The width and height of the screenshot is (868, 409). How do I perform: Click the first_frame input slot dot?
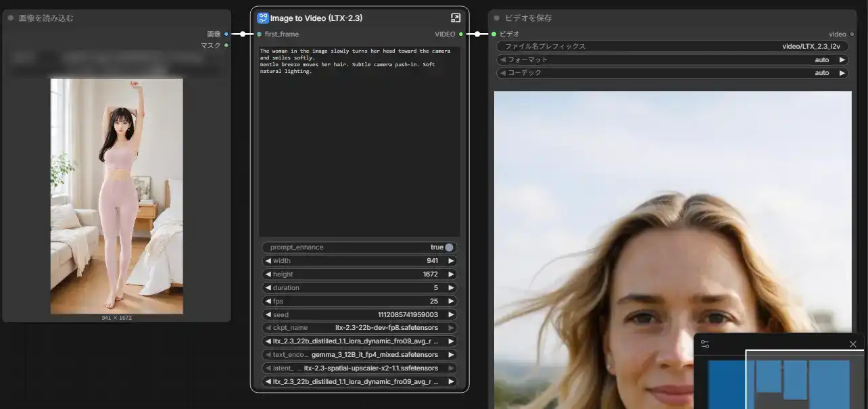pyautogui.click(x=259, y=34)
